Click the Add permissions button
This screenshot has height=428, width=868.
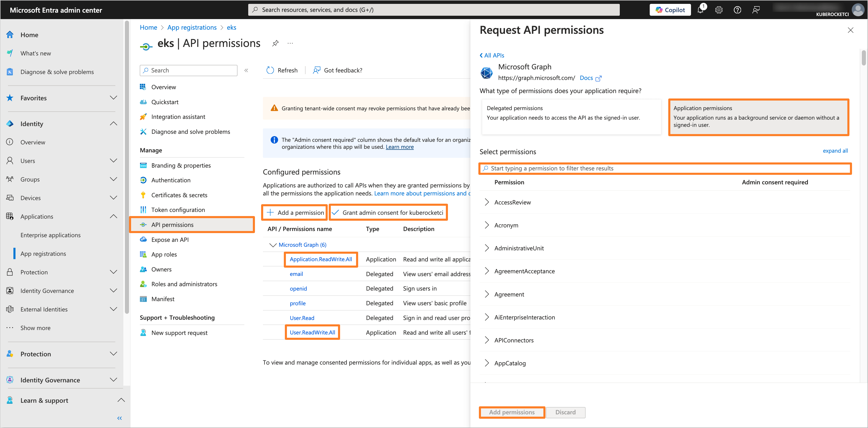[511, 412]
